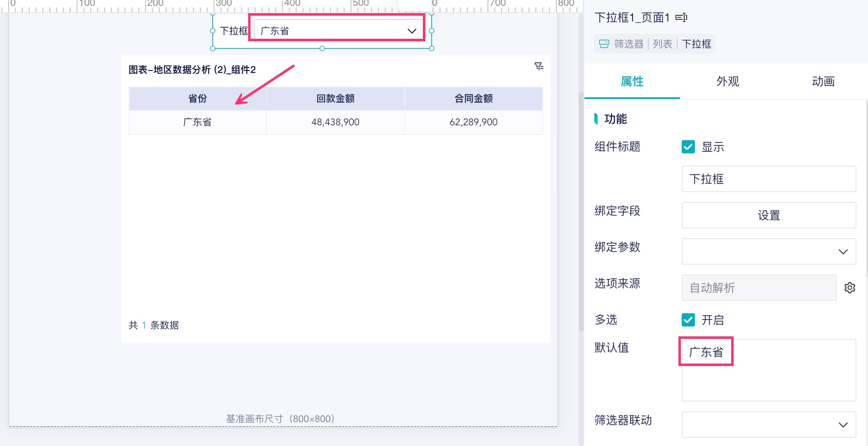Click the 省份 column header

pos(197,99)
